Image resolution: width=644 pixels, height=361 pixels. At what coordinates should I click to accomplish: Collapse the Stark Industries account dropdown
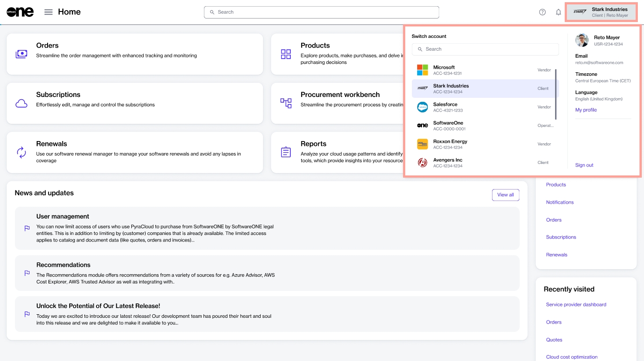tap(601, 12)
